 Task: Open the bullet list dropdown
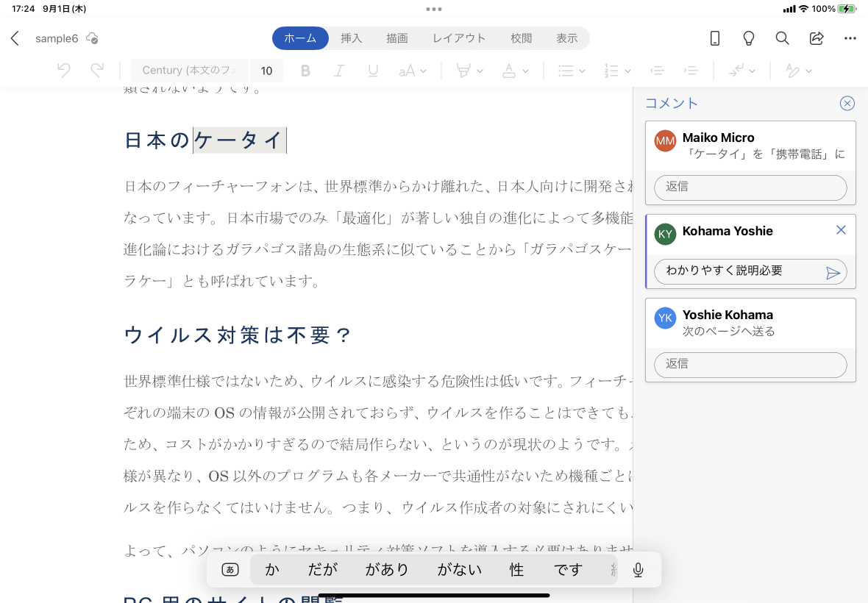pyautogui.click(x=570, y=71)
